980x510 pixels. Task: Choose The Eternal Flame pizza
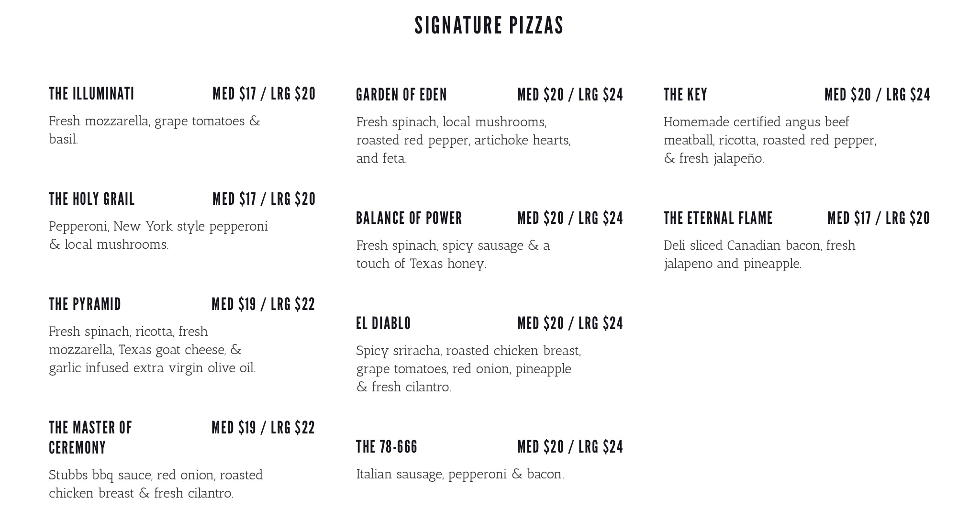pos(718,218)
